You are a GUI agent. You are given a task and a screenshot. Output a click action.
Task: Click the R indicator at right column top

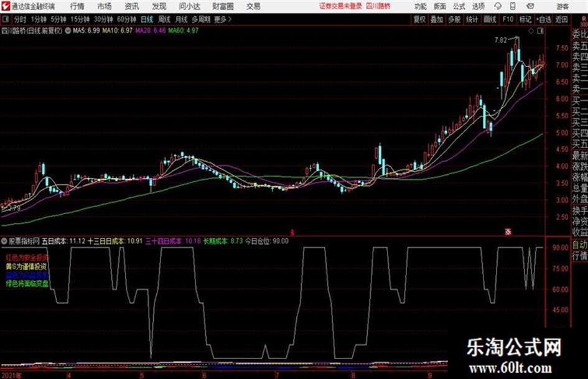click(584, 18)
